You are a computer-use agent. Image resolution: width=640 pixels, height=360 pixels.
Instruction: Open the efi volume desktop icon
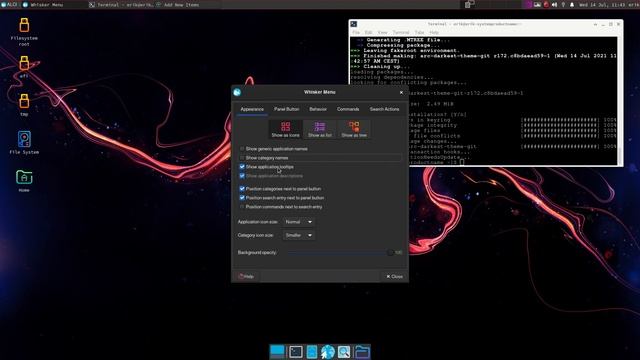click(24, 67)
